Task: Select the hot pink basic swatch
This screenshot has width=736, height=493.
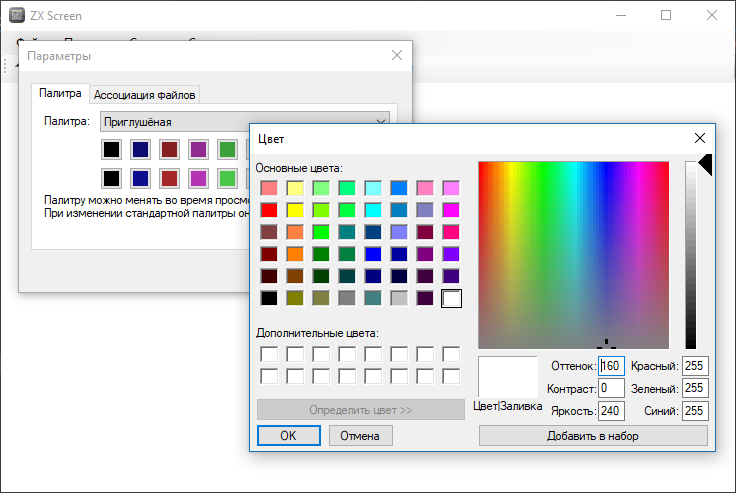Action: pos(451,232)
